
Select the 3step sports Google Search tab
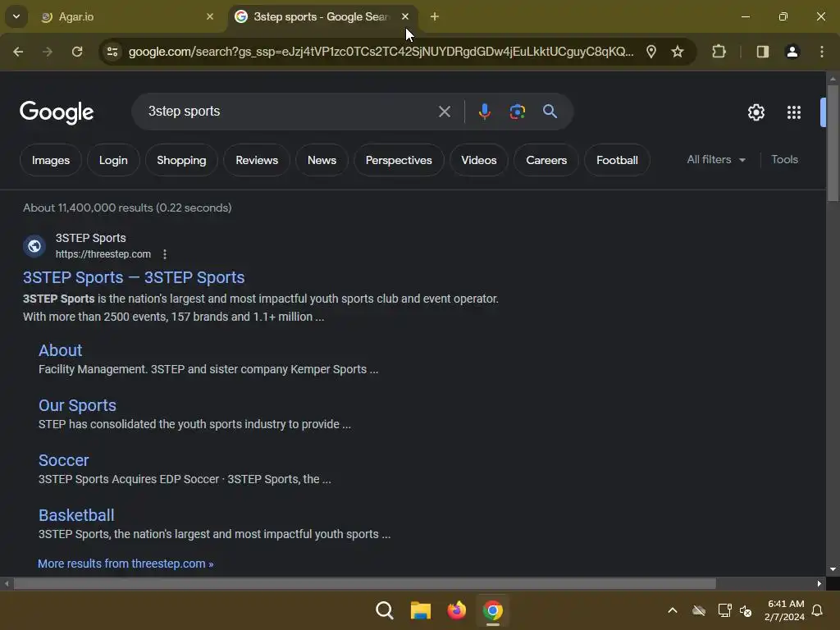click(323, 16)
